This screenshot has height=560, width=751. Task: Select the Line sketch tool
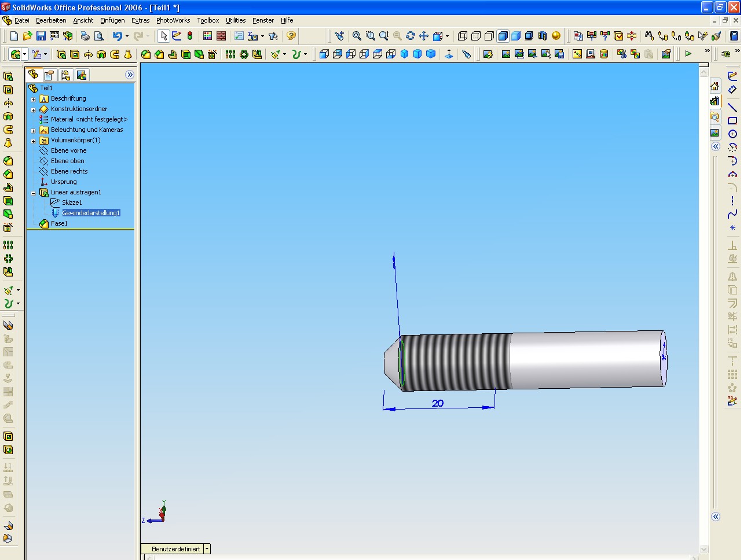(x=732, y=108)
